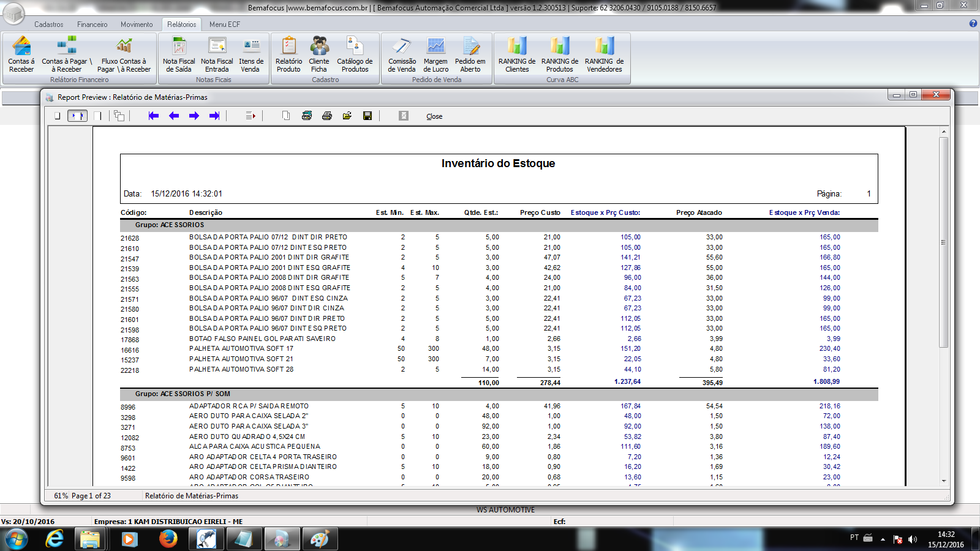Open Itens de Venda report
Screen dimensions: 980x551
pyautogui.click(x=251, y=54)
